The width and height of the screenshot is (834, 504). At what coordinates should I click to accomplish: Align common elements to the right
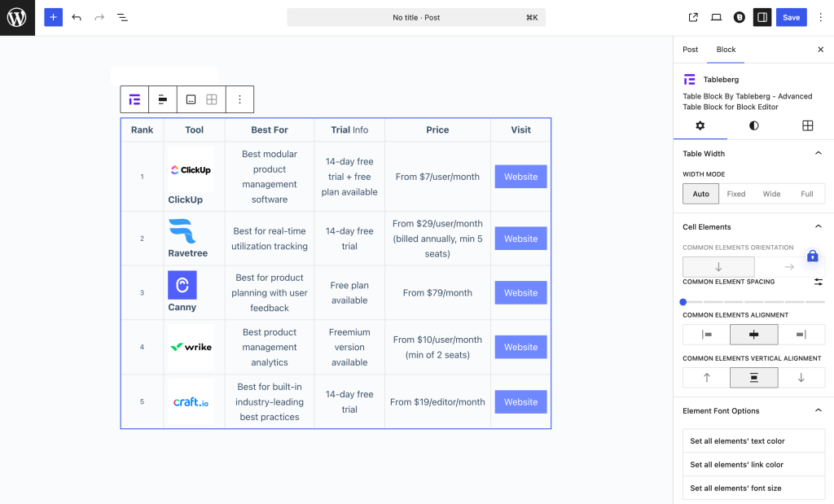pos(801,335)
